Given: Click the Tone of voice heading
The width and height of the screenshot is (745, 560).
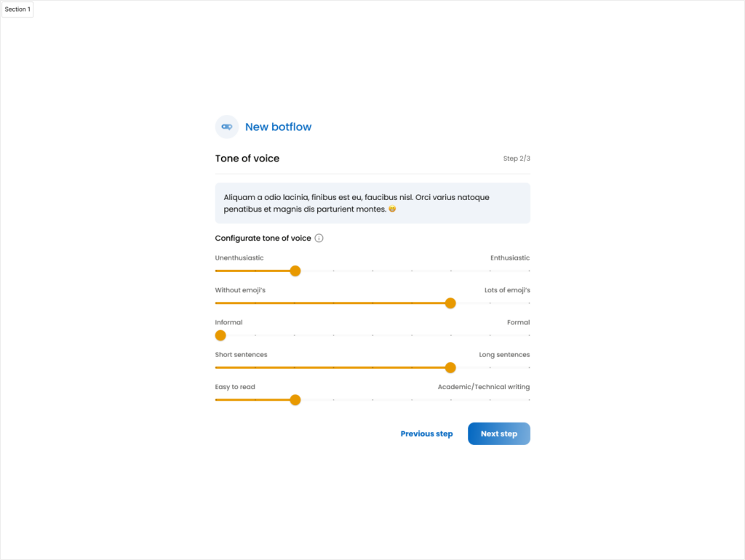Looking at the screenshot, I should pyautogui.click(x=247, y=158).
